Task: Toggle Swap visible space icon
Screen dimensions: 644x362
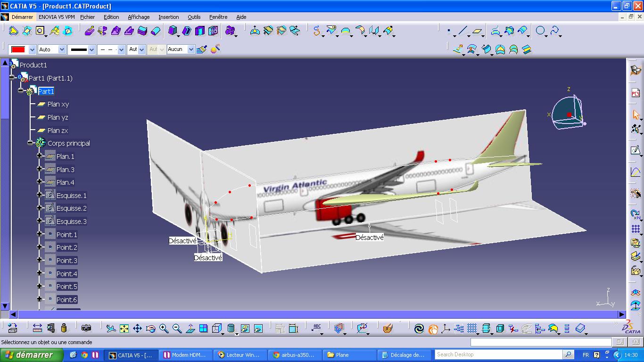Action: click(x=258, y=329)
